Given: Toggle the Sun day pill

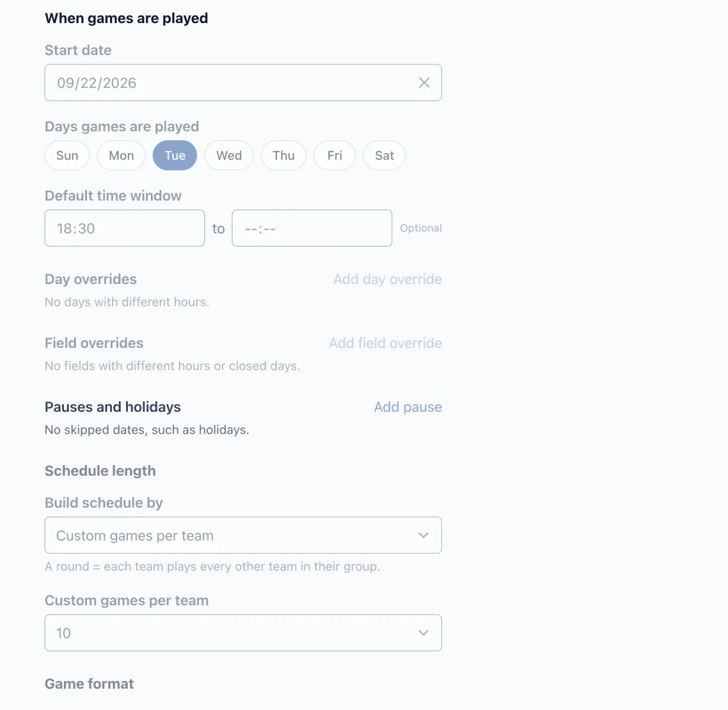Looking at the screenshot, I should pyautogui.click(x=67, y=156).
